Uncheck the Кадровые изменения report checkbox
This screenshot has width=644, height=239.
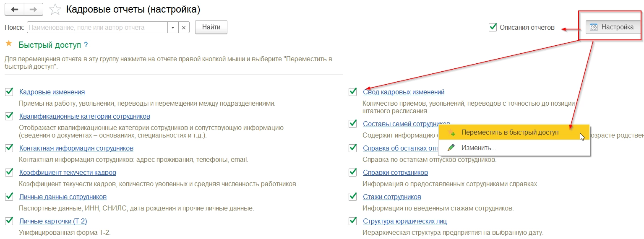tap(9, 92)
